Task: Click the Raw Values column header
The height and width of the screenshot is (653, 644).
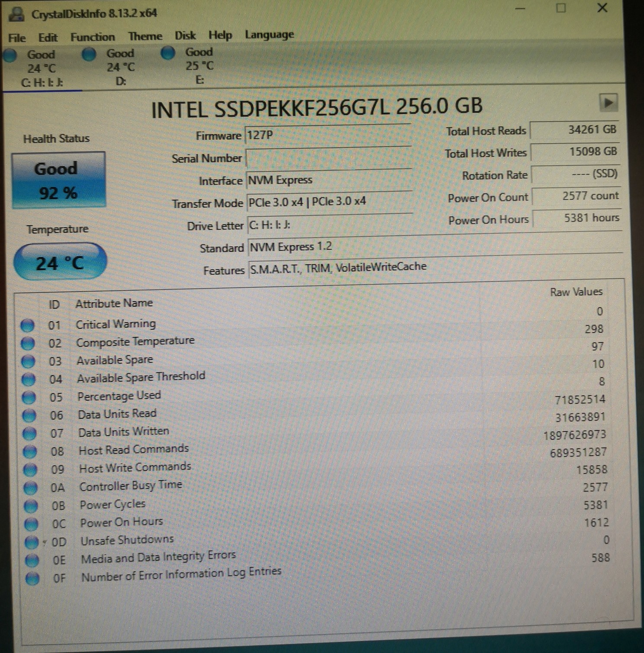Action: pos(576,292)
